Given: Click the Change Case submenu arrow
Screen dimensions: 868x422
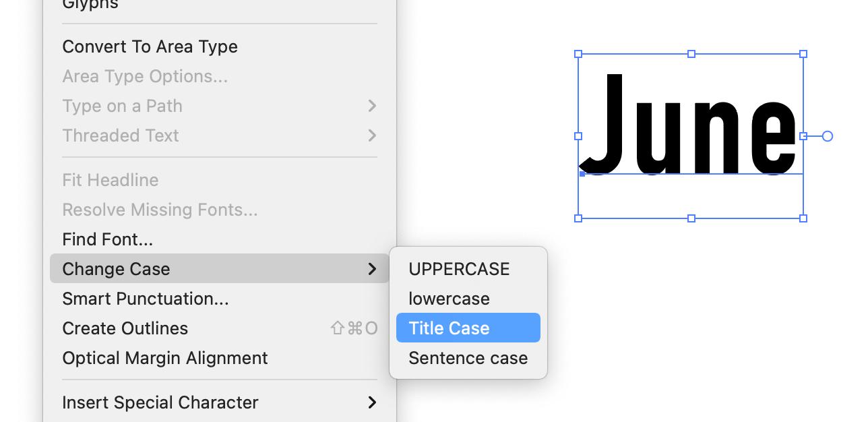Looking at the screenshot, I should [x=372, y=269].
